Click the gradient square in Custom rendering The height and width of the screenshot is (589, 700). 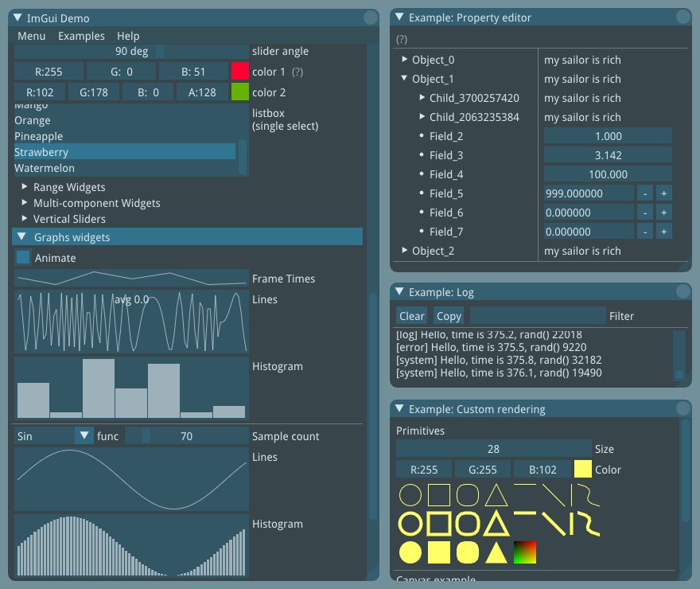click(x=525, y=552)
